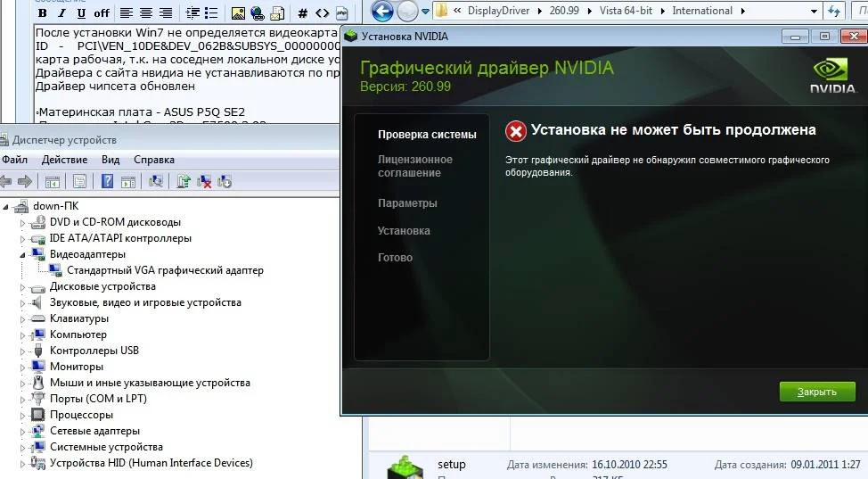The height and width of the screenshot is (479, 868).
Task: Insert indent using the editor toolbar
Action: coord(192,12)
